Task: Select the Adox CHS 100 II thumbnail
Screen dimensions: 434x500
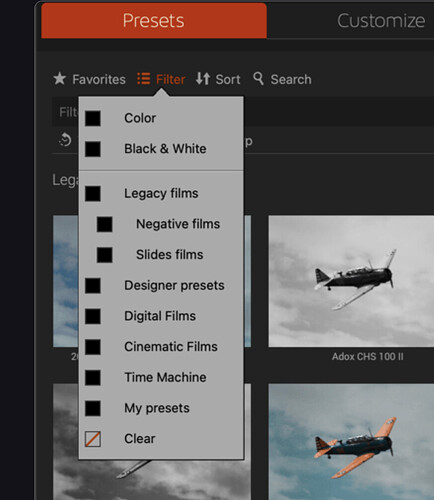Action: coord(351,281)
